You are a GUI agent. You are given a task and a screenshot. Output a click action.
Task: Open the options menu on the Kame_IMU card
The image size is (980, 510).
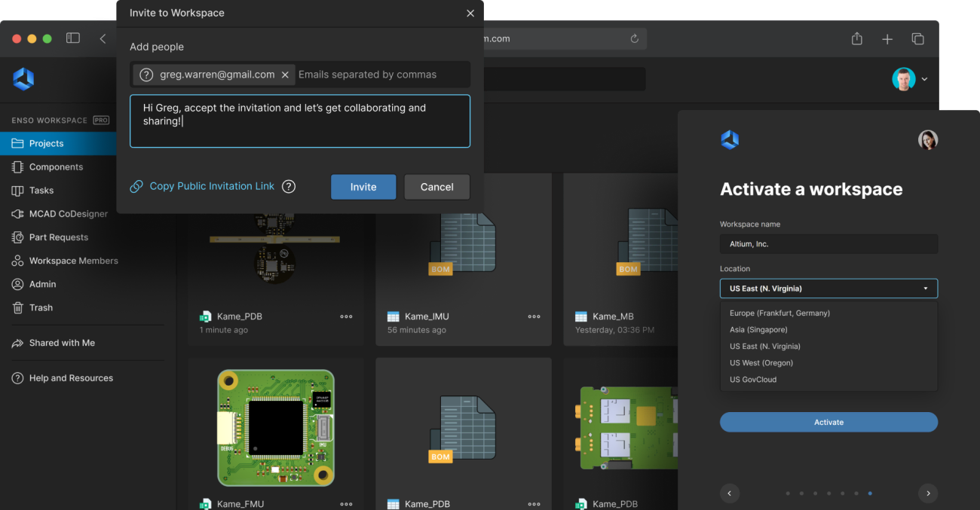tap(534, 316)
